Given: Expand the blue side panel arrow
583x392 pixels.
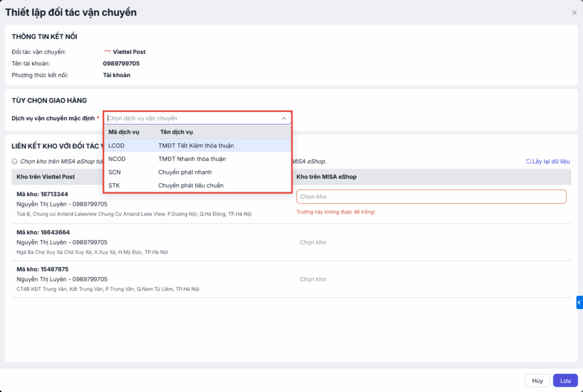Looking at the screenshot, I should [x=579, y=303].
